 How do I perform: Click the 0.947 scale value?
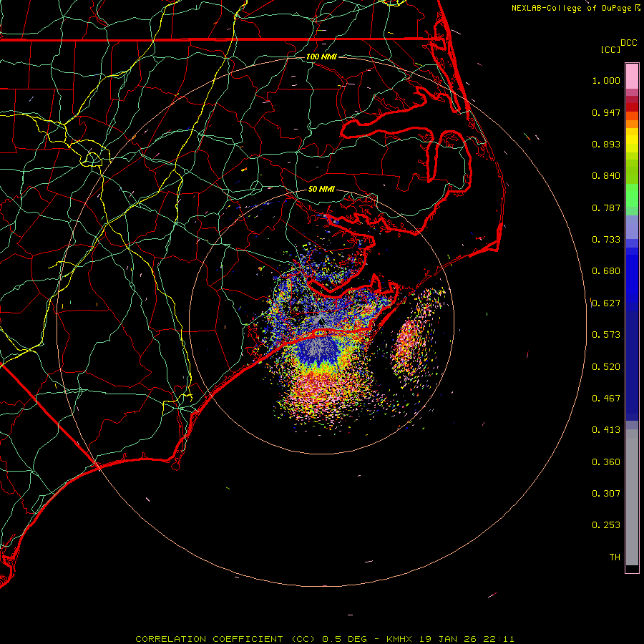coord(606,112)
